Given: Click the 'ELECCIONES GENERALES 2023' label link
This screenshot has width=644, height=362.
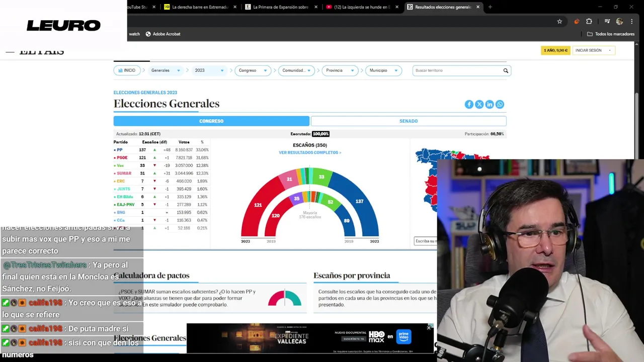Looking at the screenshot, I should [145, 93].
